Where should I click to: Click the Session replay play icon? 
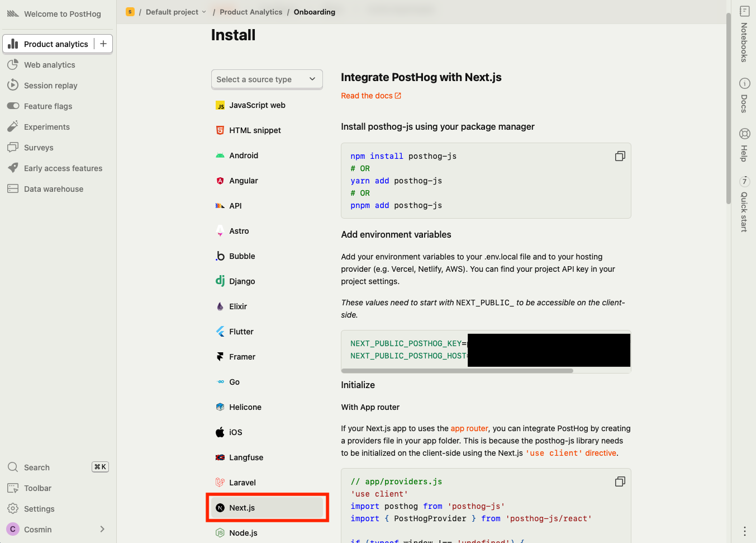click(13, 86)
